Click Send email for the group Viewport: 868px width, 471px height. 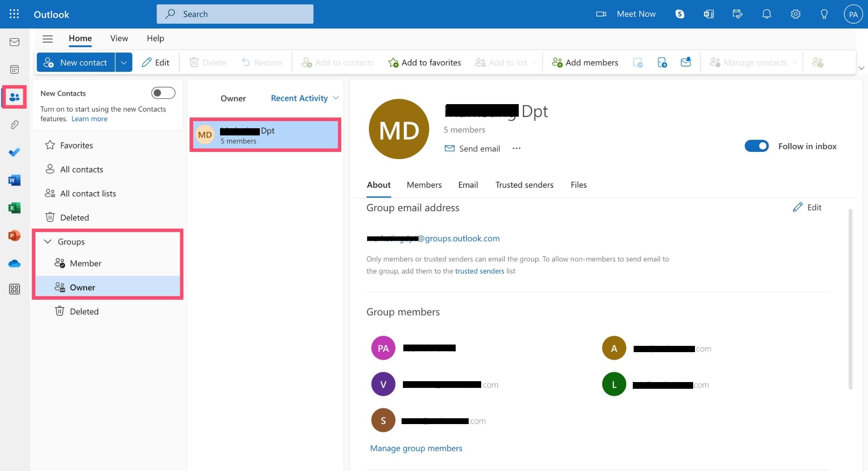(x=472, y=148)
